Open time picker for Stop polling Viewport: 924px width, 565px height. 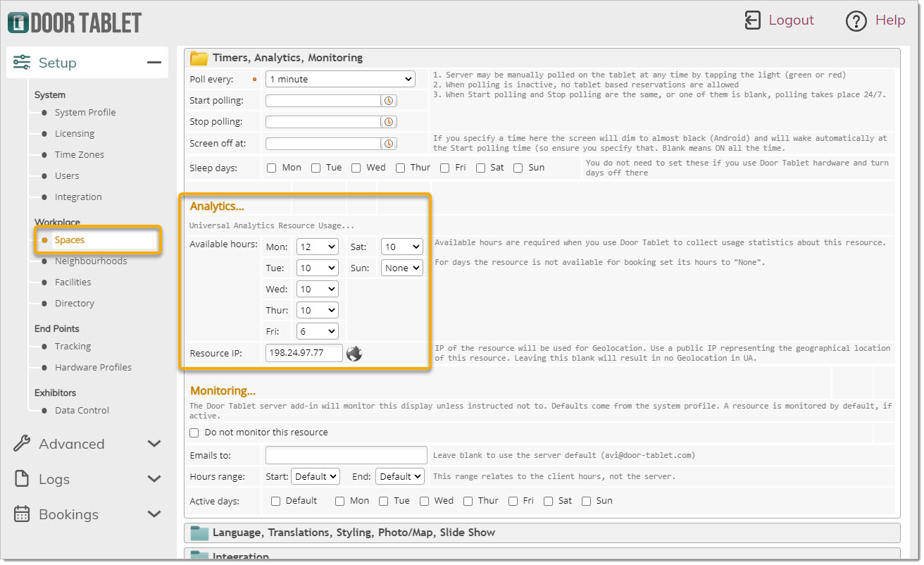click(389, 122)
